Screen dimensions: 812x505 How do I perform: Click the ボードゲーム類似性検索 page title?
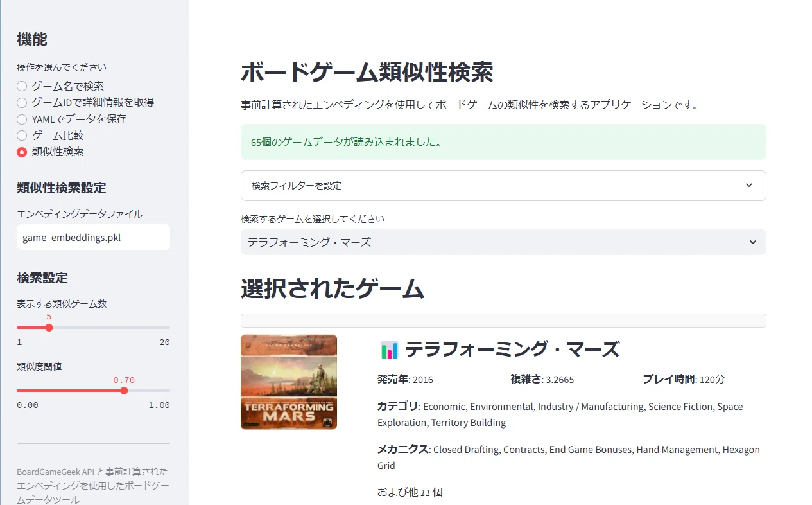(367, 73)
